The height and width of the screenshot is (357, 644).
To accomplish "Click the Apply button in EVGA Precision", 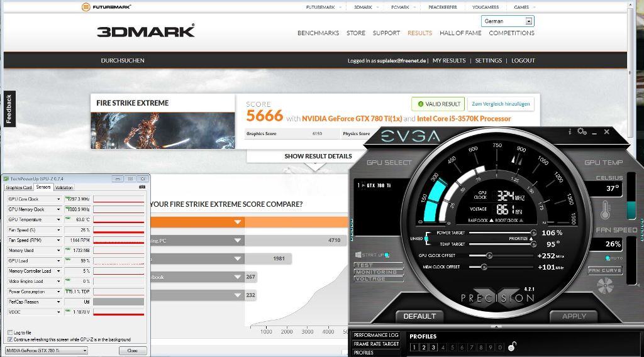I will point(574,316).
